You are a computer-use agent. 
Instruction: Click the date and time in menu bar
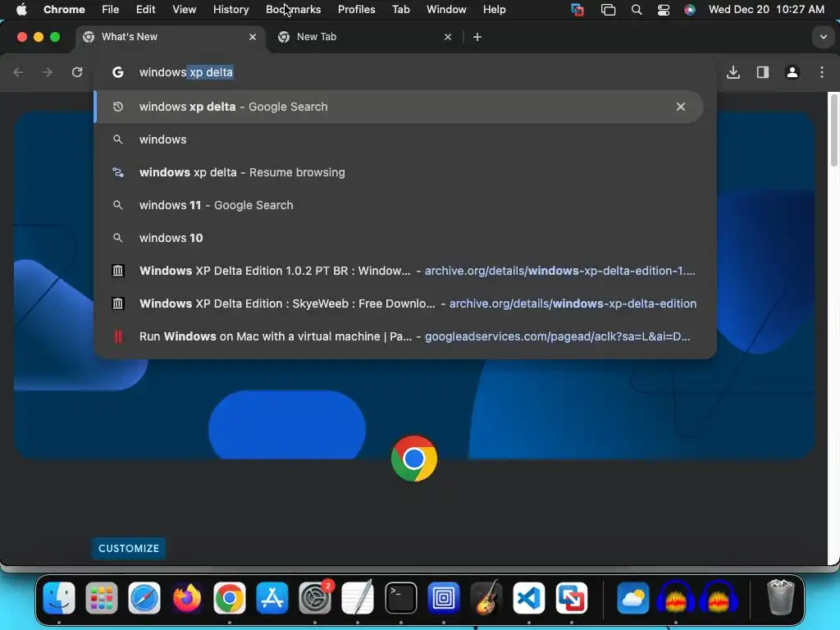tap(766, 10)
